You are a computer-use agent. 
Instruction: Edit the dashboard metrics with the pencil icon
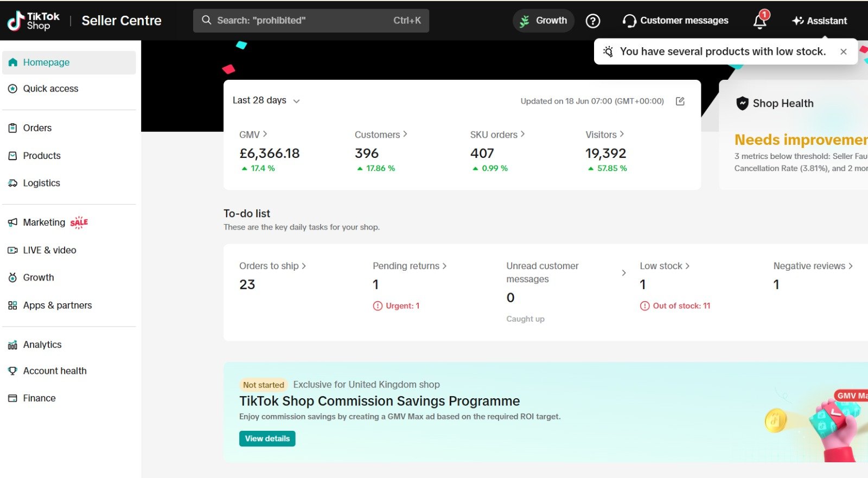[680, 101]
